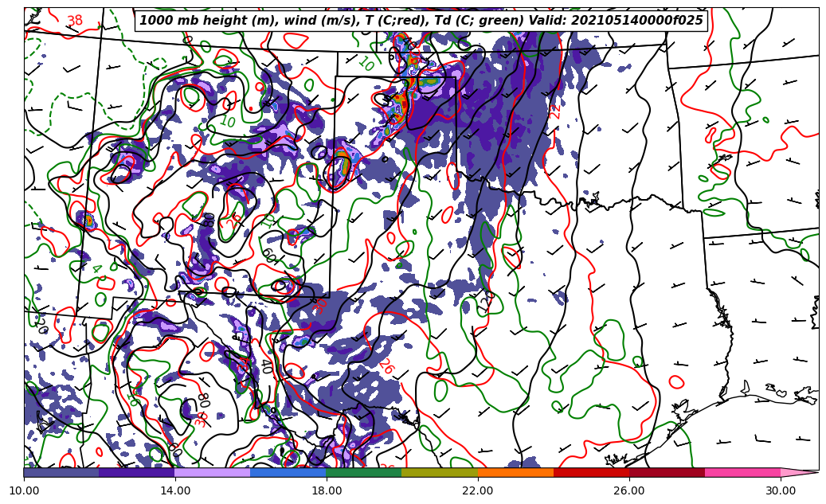Click the plot title text box

421,21
